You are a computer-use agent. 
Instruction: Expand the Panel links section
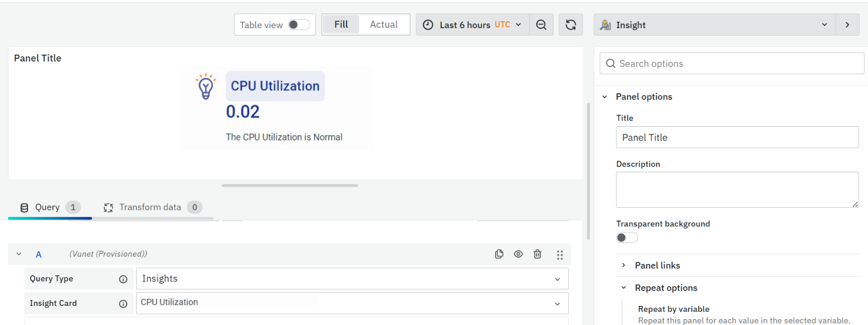point(657,265)
